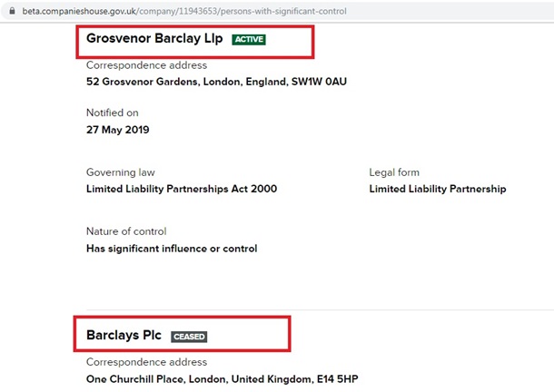Click 'Correspondence address' label under Grosvenor Barclay Llp
554x392 pixels.
tap(146, 65)
